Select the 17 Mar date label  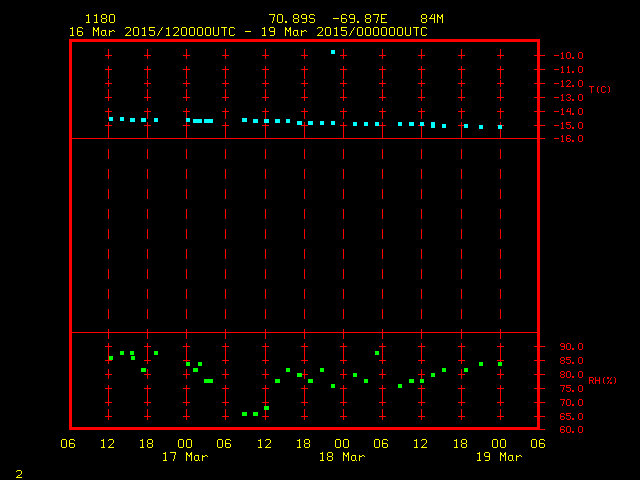pyautogui.click(x=185, y=457)
